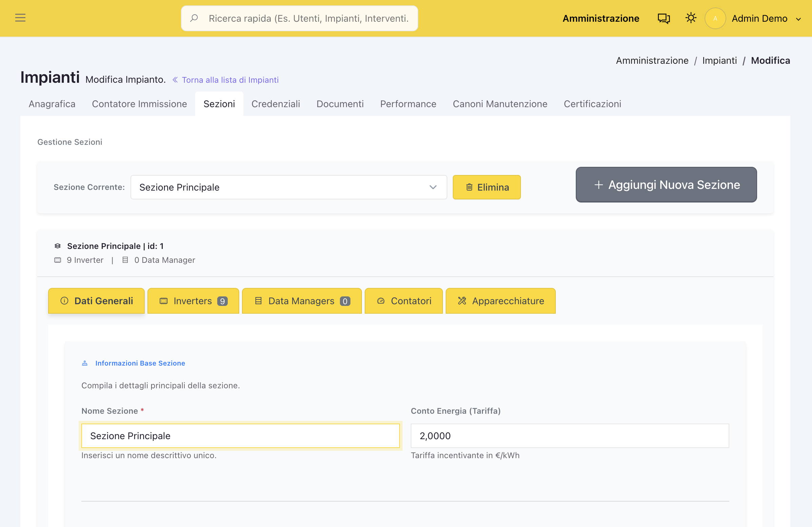812x527 pixels.
Task: Click Amministrazione in the top bar
Action: pyautogui.click(x=601, y=18)
